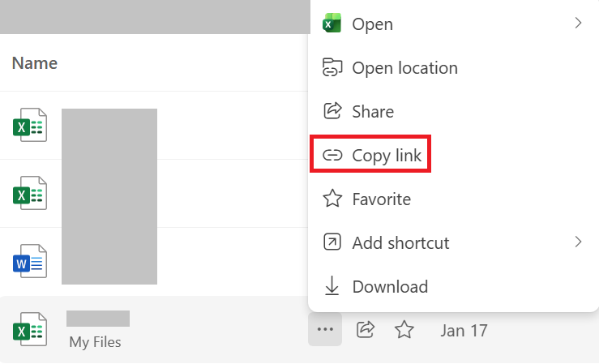Viewport: 599px width, 364px height.
Task: Sort by the Name column header
Action: coord(35,63)
